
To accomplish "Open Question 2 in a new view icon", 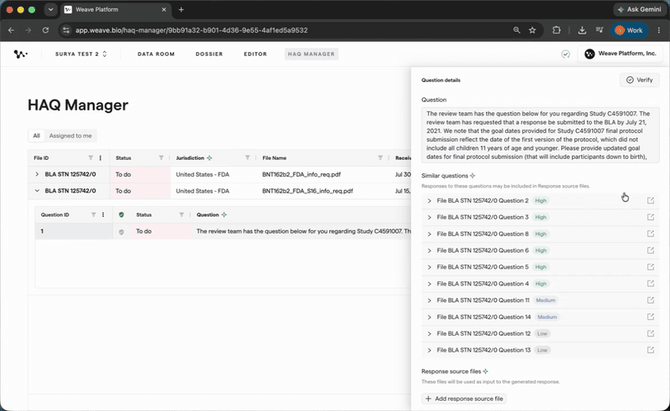I will pos(650,200).
